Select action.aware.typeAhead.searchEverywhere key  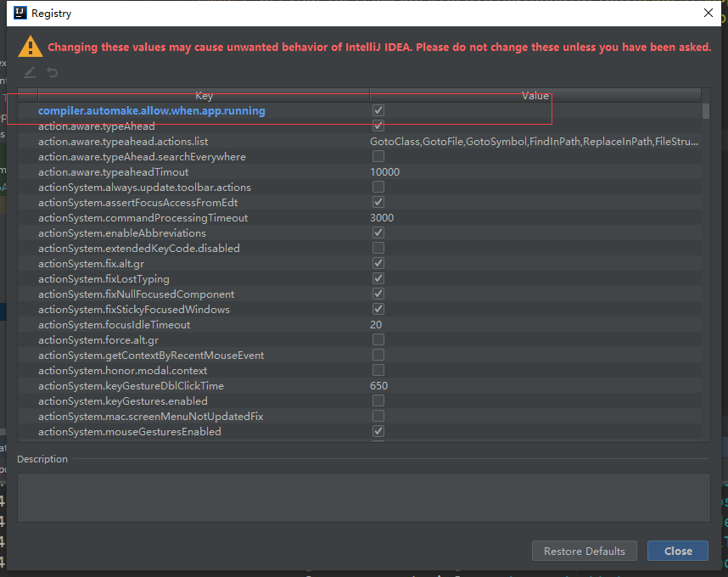tap(142, 157)
